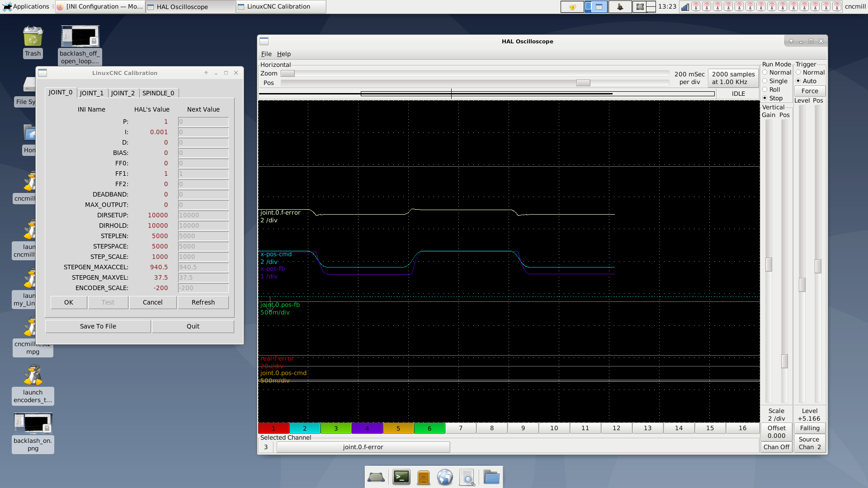Open the File menu in HAL Oscilloscope
The image size is (868, 488).
pyautogui.click(x=266, y=54)
